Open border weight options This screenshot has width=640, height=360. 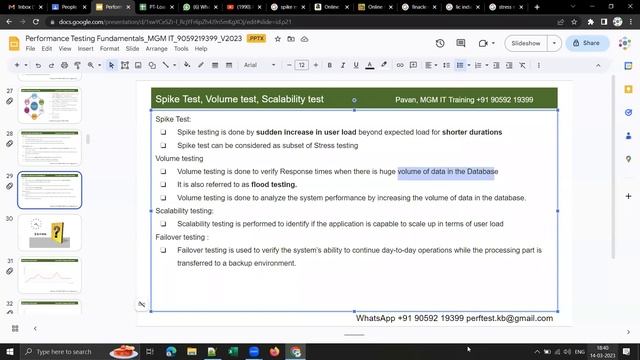click(215, 65)
